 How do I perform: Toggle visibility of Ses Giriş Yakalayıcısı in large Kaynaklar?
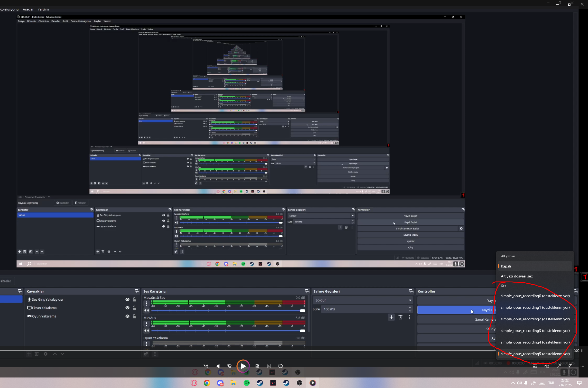[x=128, y=299]
